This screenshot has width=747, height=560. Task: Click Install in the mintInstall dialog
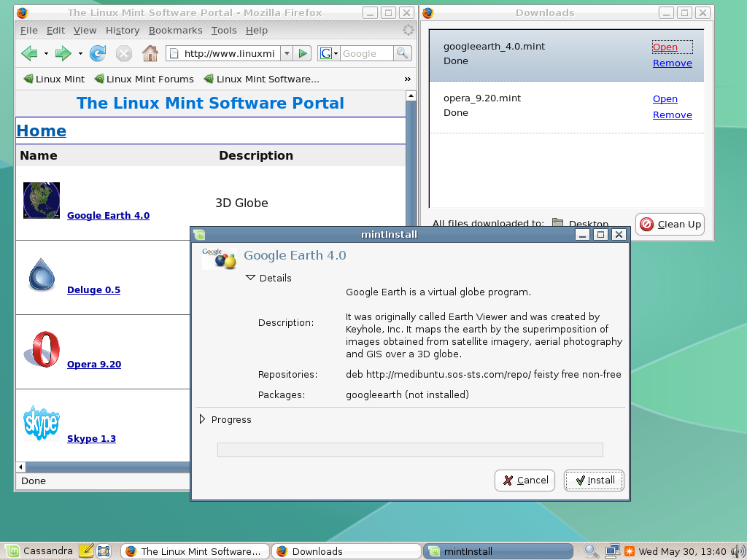coord(594,480)
